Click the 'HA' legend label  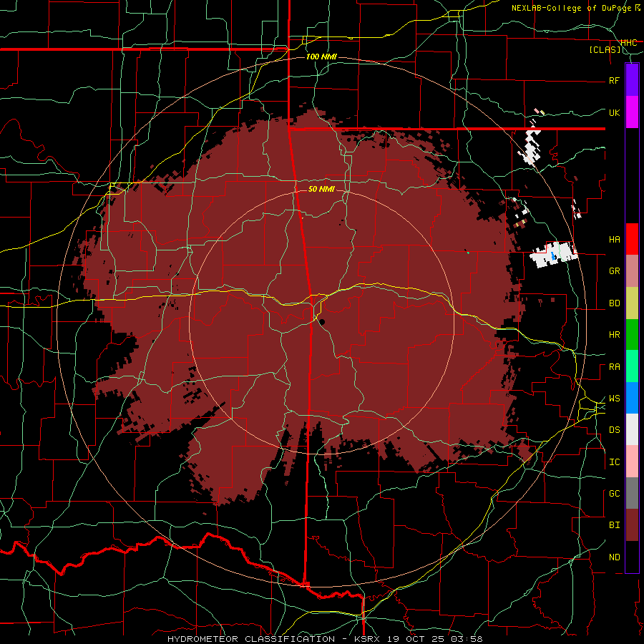pyautogui.click(x=615, y=240)
